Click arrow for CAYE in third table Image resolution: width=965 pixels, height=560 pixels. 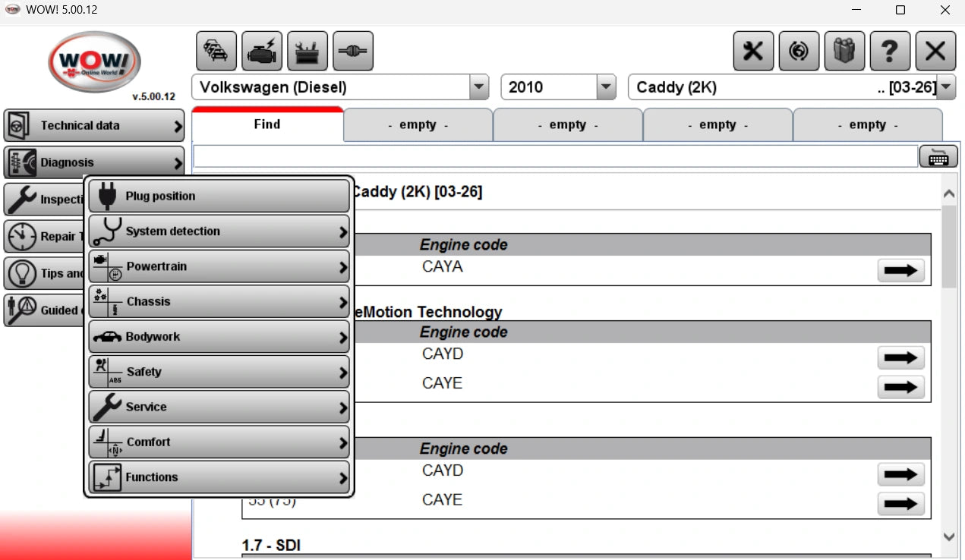point(901,504)
